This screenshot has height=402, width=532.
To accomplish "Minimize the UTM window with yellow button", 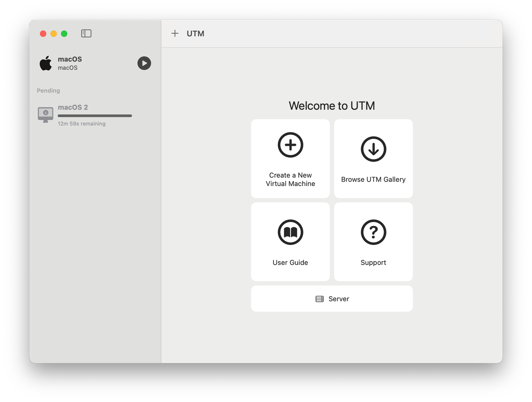I will 53,34.
